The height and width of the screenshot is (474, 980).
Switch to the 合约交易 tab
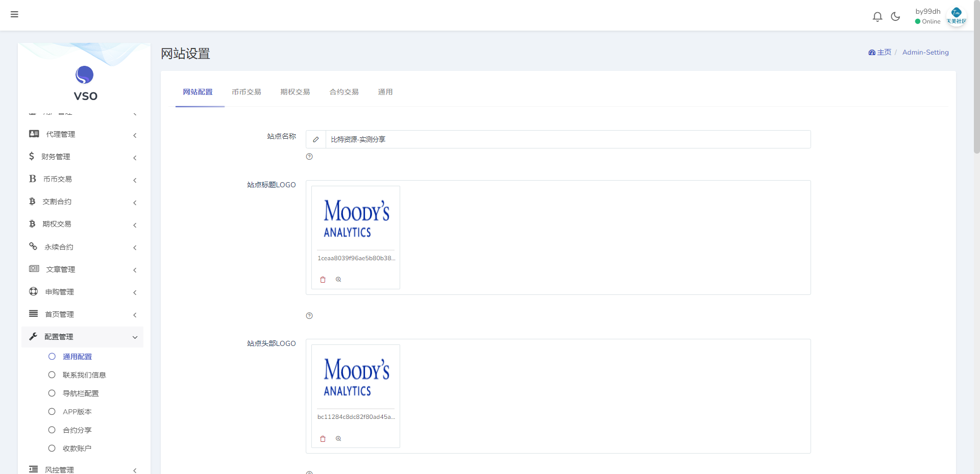344,92
